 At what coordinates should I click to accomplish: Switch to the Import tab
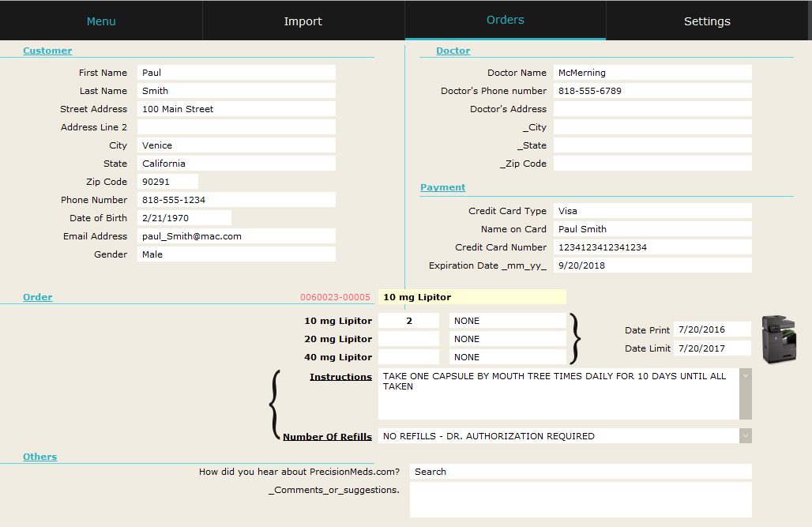point(303,21)
